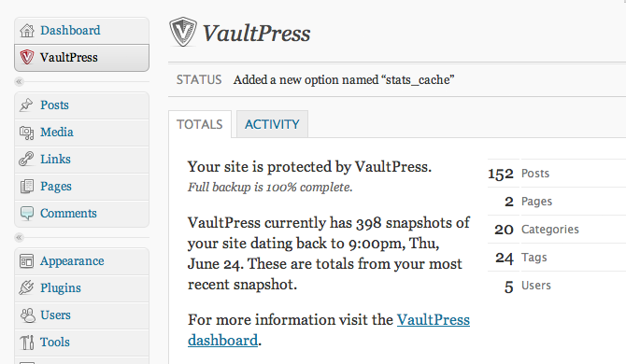Click the Dashboard house icon
Image resolution: width=626 pixels, height=364 pixels.
point(27,30)
